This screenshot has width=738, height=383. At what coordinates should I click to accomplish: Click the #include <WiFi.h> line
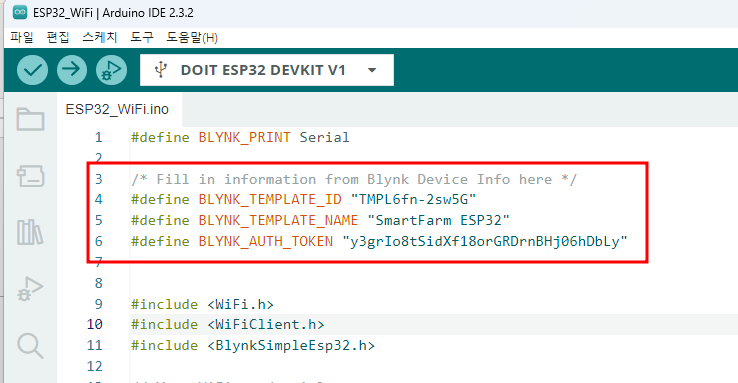click(202, 304)
